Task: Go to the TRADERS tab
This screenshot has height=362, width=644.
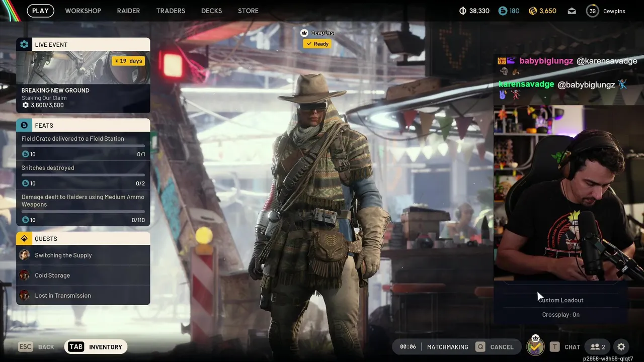Action: pyautogui.click(x=171, y=11)
